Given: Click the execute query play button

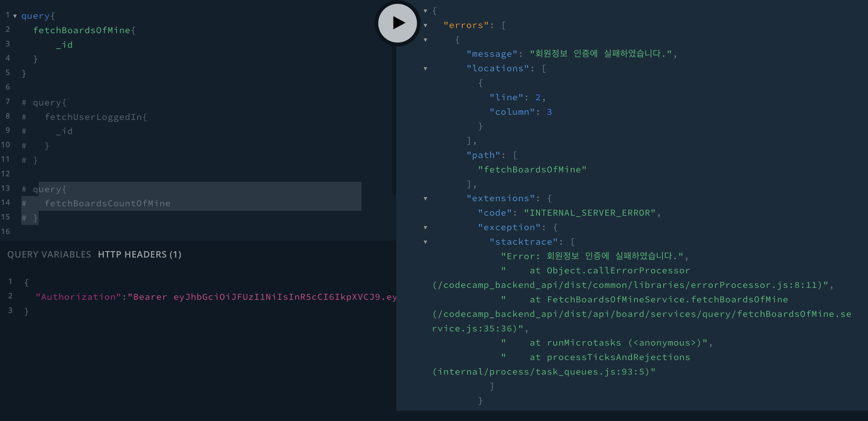Looking at the screenshot, I should click(398, 23).
